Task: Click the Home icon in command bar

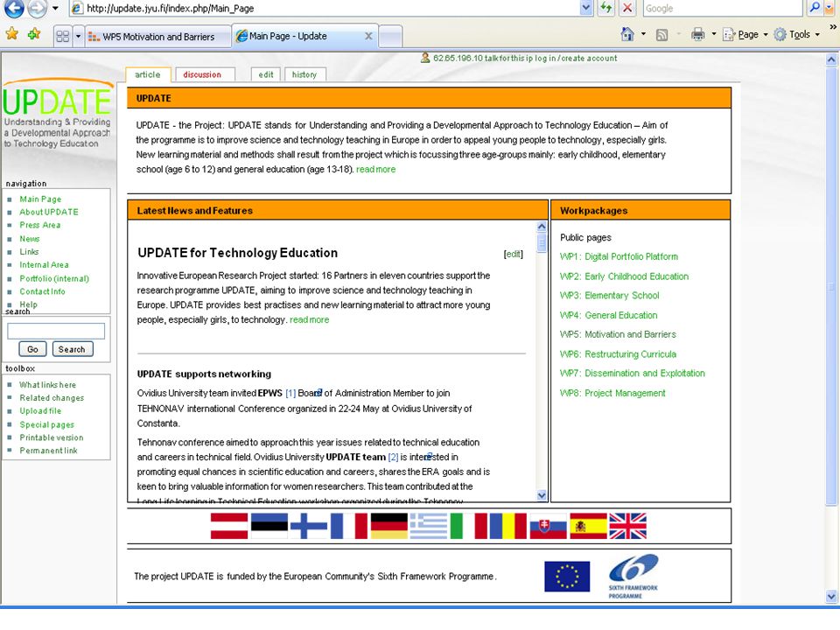Action: [627, 34]
